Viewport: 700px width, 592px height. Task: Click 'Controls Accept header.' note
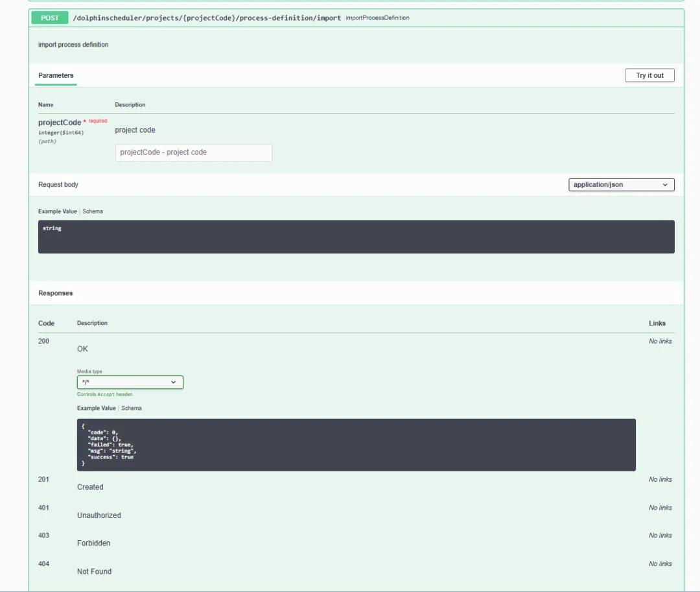coord(106,394)
